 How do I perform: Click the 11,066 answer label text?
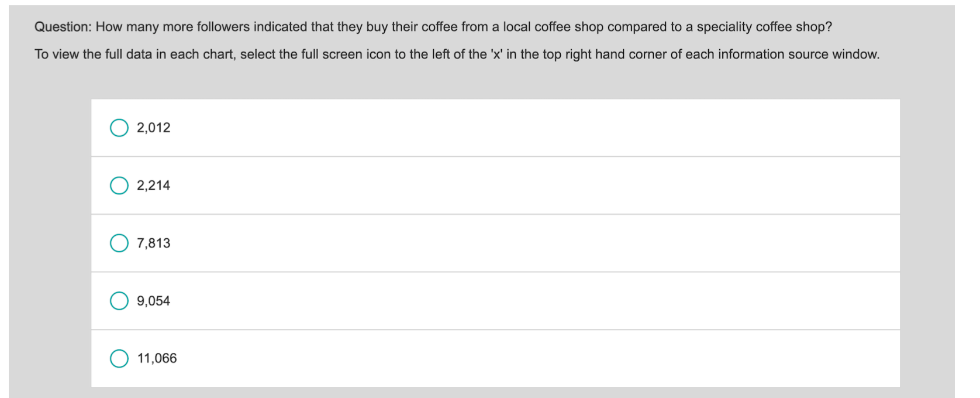pos(157,358)
